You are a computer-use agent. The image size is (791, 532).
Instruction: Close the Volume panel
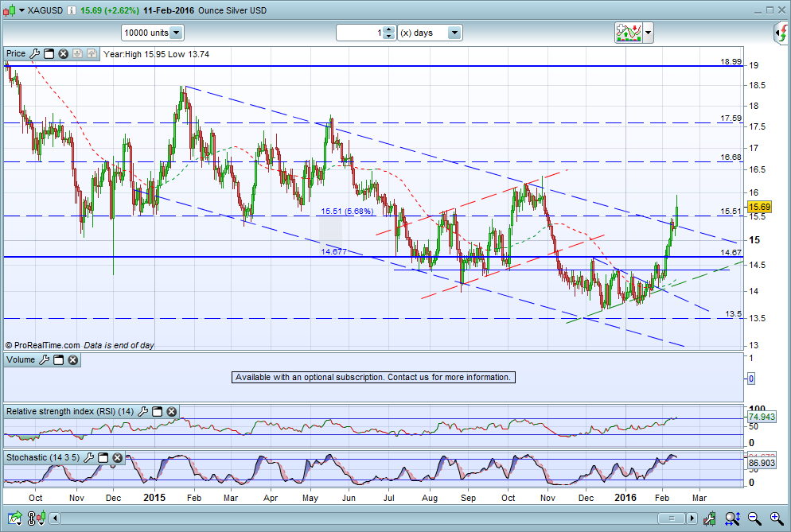pyautogui.click(x=72, y=359)
